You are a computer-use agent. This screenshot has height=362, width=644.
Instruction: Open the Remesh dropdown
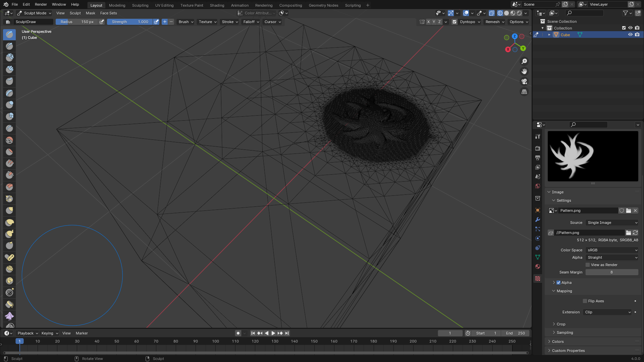click(495, 22)
